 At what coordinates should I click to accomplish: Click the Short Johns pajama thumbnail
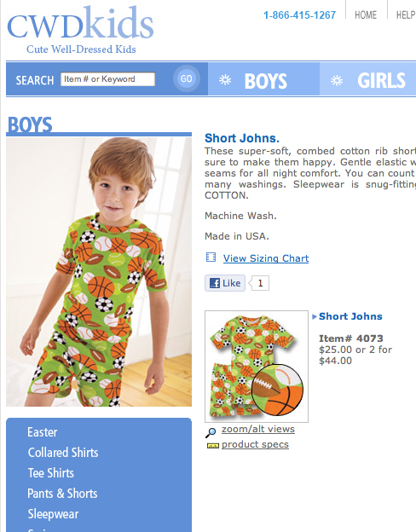257,367
